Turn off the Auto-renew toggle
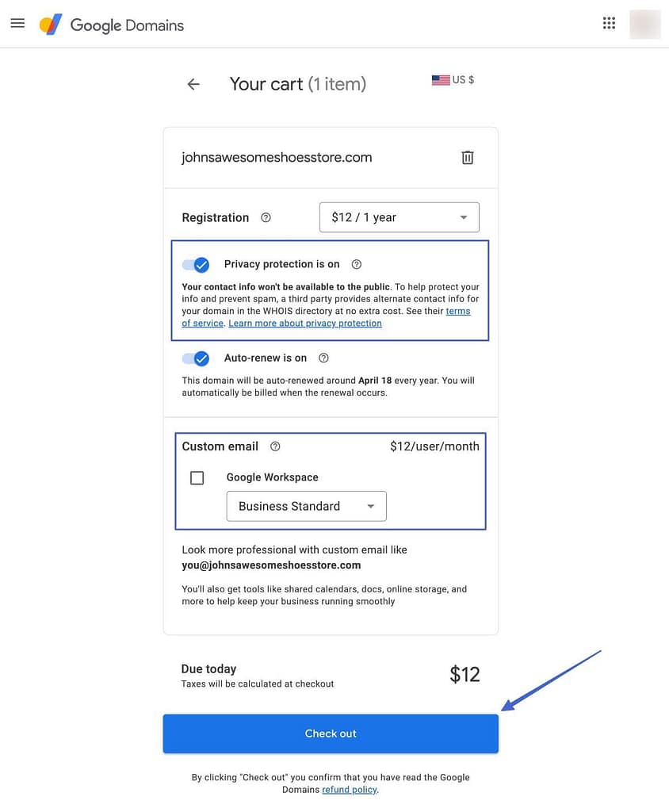 coord(196,358)
